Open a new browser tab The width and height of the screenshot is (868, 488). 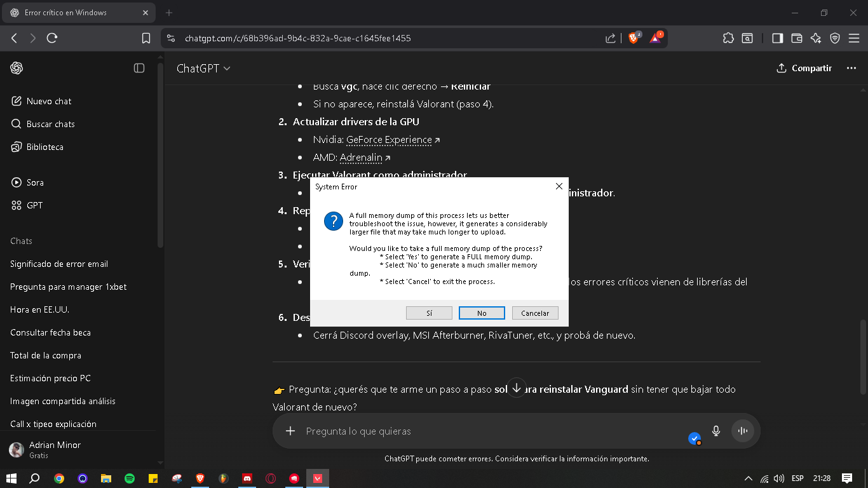click(169, 13)
